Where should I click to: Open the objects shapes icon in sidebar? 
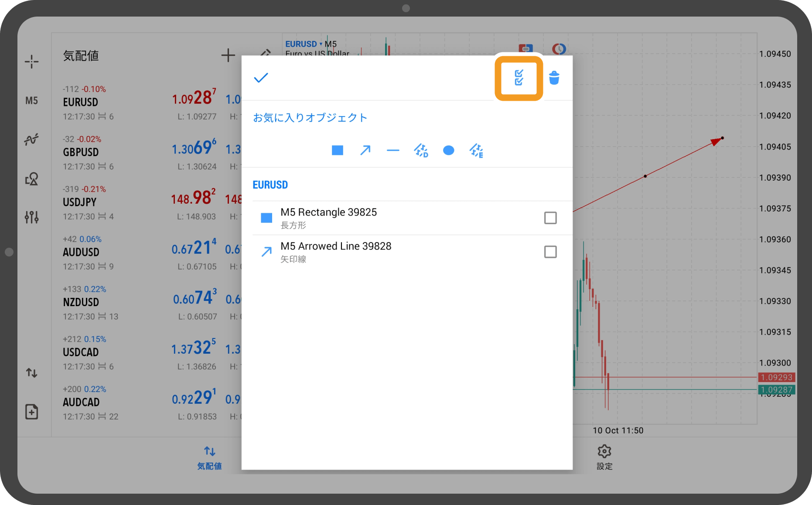pos(31,179)
